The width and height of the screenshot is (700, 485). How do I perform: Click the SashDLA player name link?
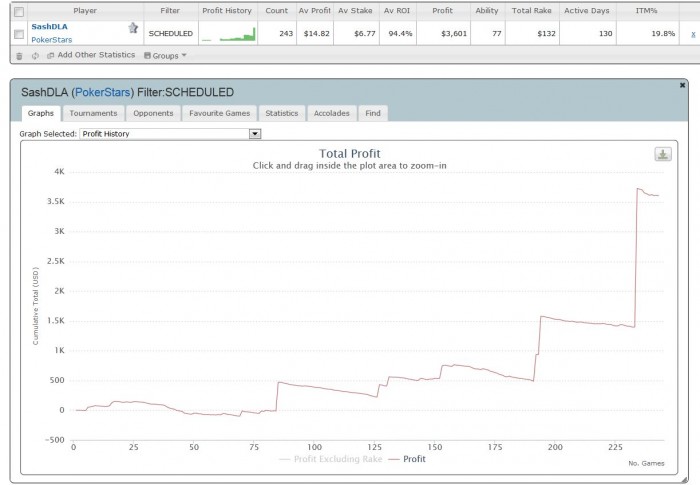pyautogui.click(x=50, y=26)
